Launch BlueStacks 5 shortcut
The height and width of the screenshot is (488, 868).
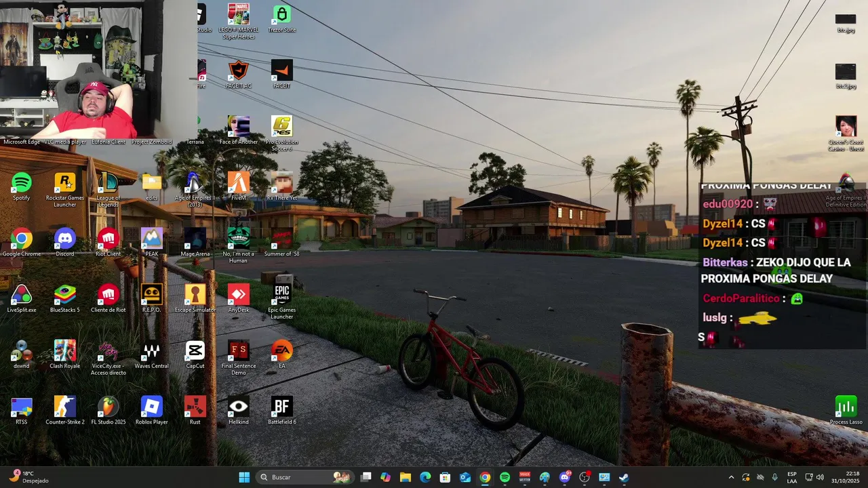tap(65, 299)
